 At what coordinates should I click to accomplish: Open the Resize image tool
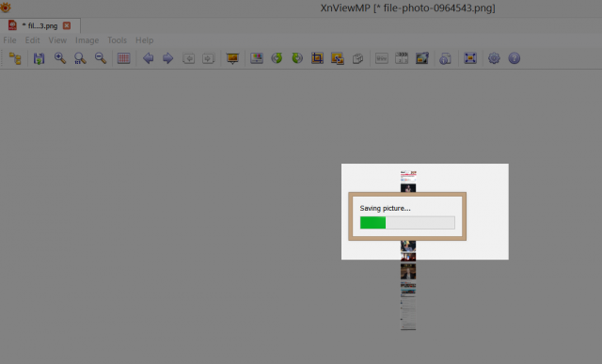pyautogui.click(x=338, y=58)
